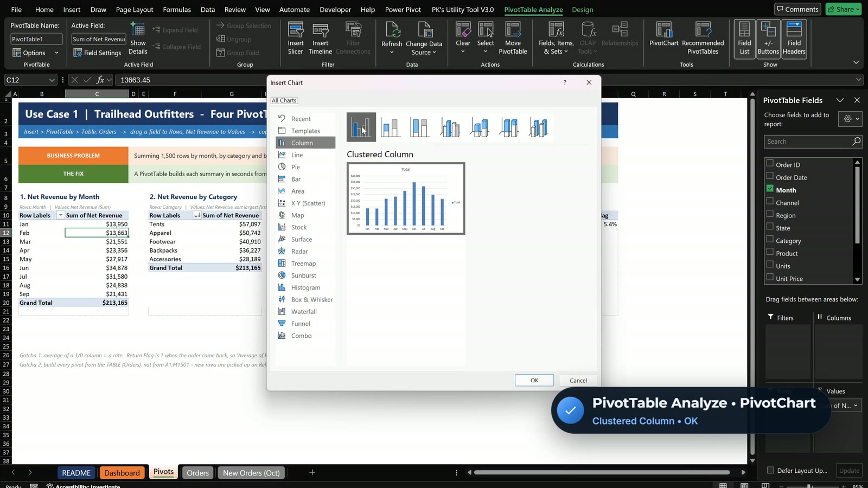The image size is (868, 488).
Task: Open the field list tools gear dropdown
Action: pyautogui.click(x=850, y=119)
